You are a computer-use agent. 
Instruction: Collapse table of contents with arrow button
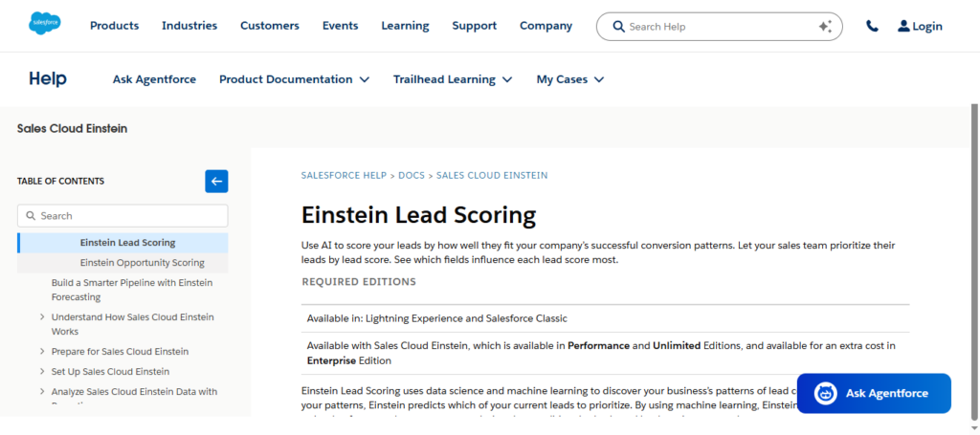click(216, 182)
